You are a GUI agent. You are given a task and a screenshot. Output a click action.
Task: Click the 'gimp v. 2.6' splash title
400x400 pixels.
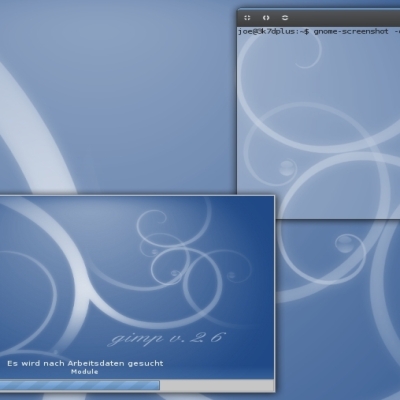pos(166,338)
